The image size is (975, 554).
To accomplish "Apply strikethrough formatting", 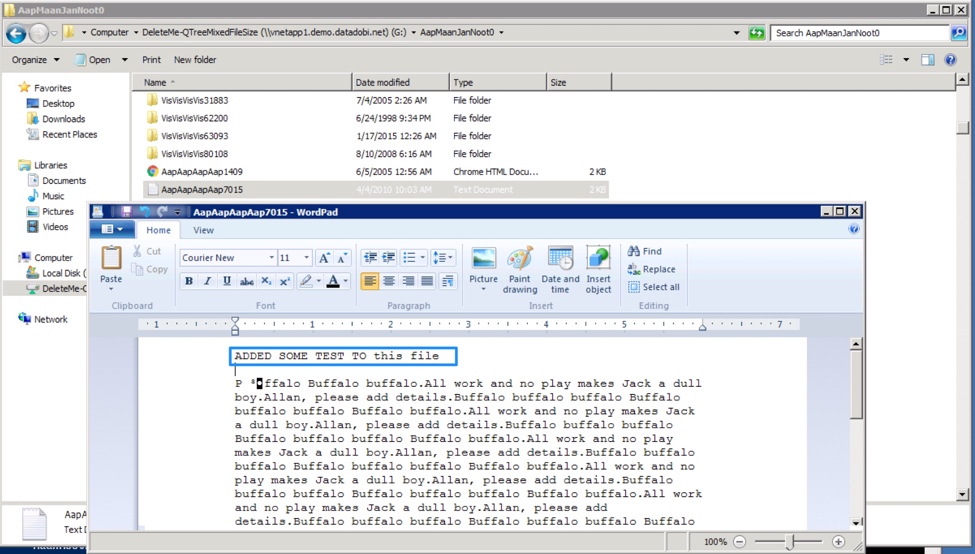I will click(x=246, y=282).
